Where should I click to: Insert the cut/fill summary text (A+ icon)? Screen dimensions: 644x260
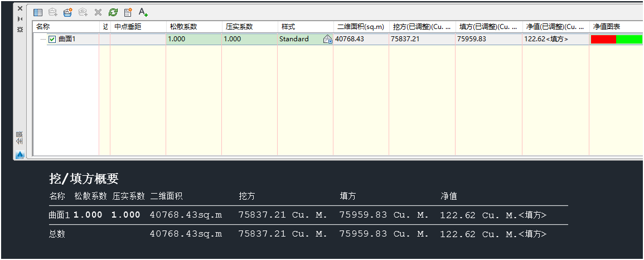(x=143, y=12)
